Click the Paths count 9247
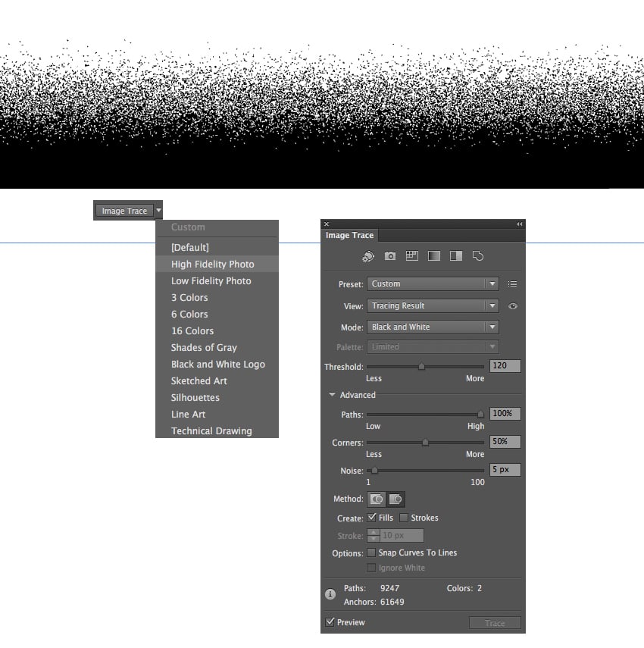Image resolution: width=644 pixels, height=648 pixels. [389, 588]
